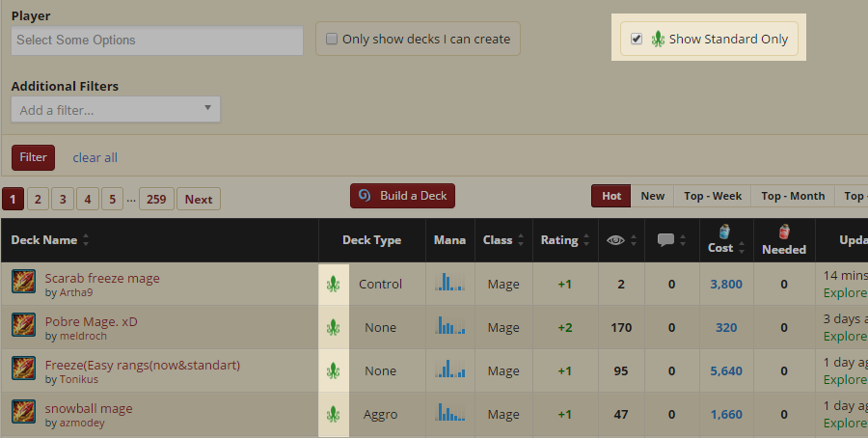The height and width of the screenshot is (438, 868).
Task: Go to page 3
Action: [63, 199]
